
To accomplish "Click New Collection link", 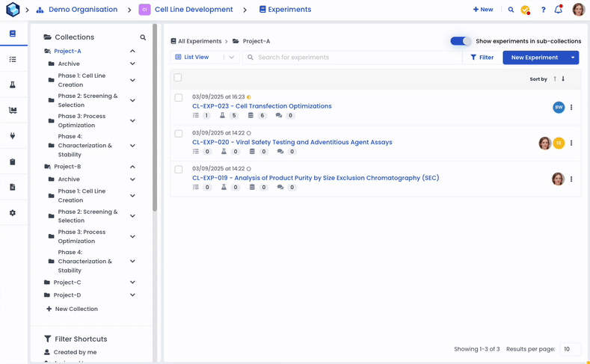I will (x=72, y=309).
